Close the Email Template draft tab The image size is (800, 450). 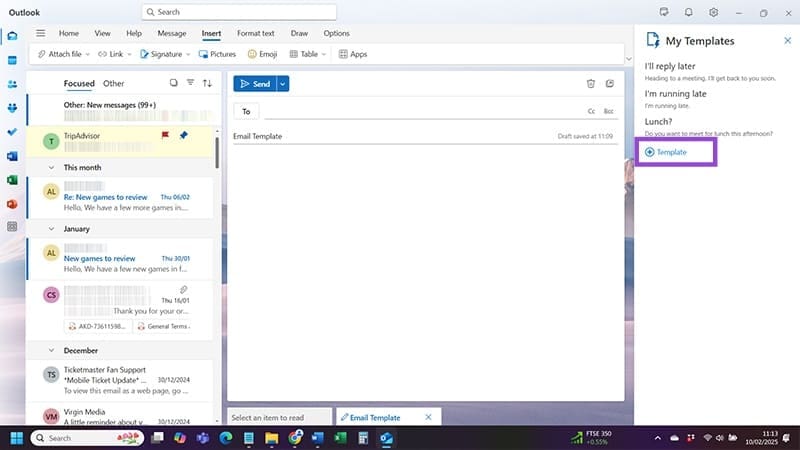pos(428,417)
